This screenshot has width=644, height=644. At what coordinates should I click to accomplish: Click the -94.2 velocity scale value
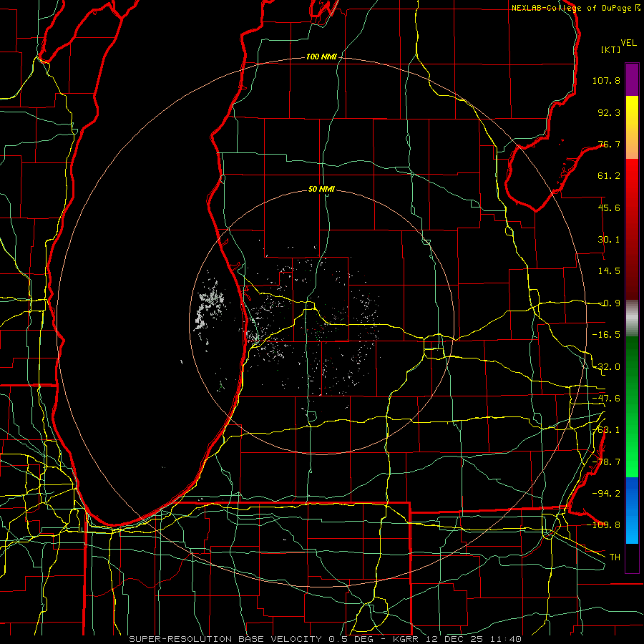(x=606, y=494)
